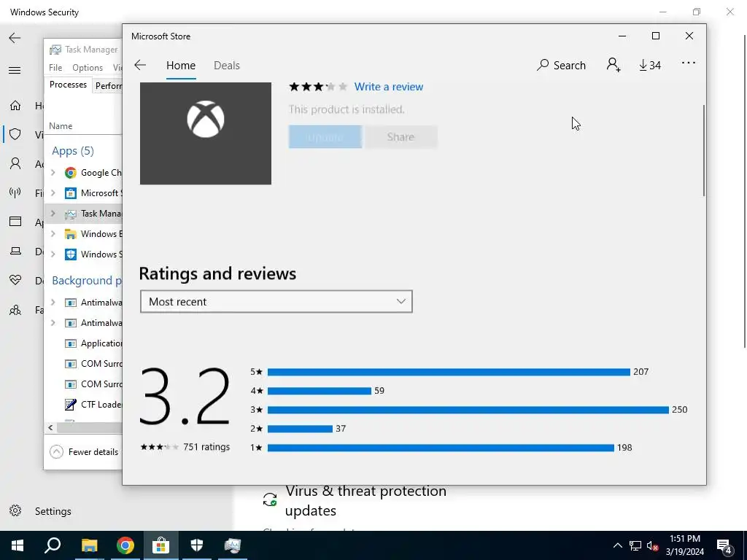Switch to the Home tab in Store
747x560 pixels.
point(181,65)
